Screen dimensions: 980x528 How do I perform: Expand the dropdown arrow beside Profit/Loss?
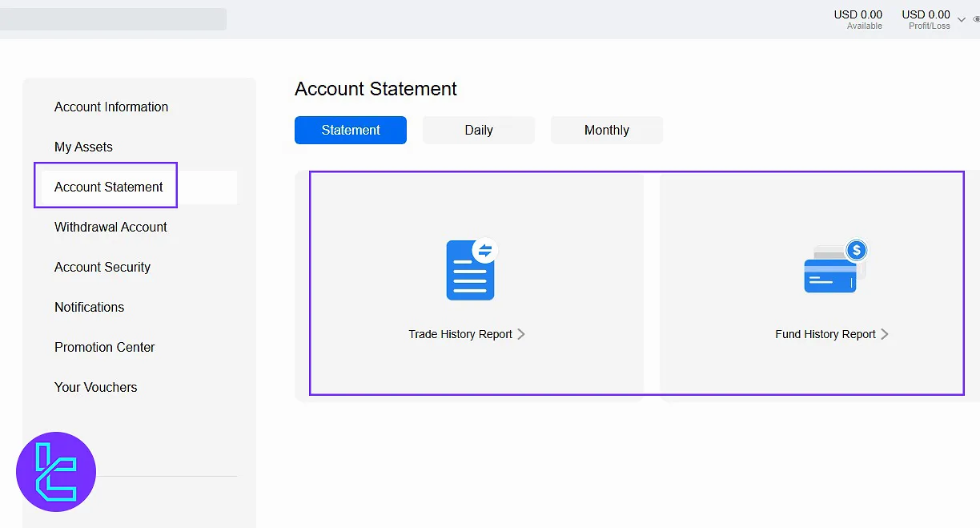tap(962, 20)
